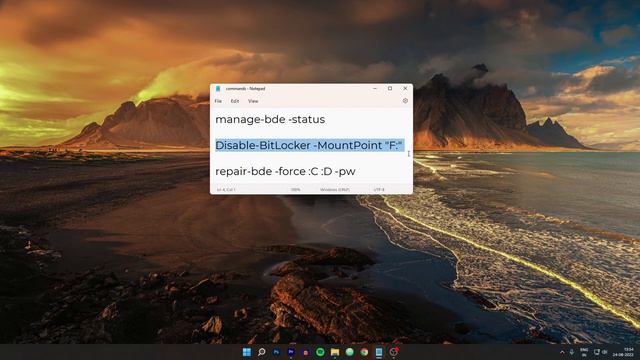
Task: Click the microphone tray icon
Action: (572, 352)
